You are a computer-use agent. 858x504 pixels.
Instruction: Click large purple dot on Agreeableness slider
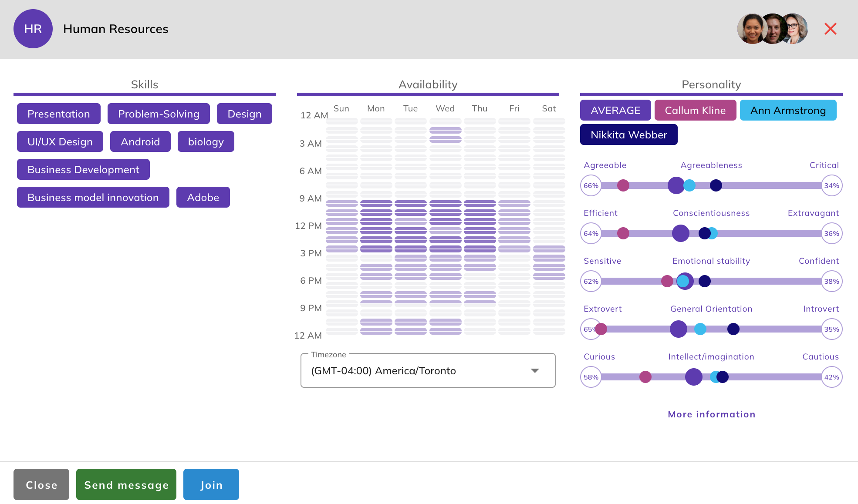pyautogui.click(x=676, y=186)
